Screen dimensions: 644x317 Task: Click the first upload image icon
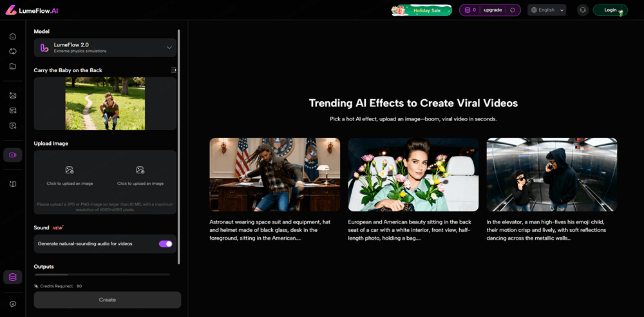click(70, 170)
